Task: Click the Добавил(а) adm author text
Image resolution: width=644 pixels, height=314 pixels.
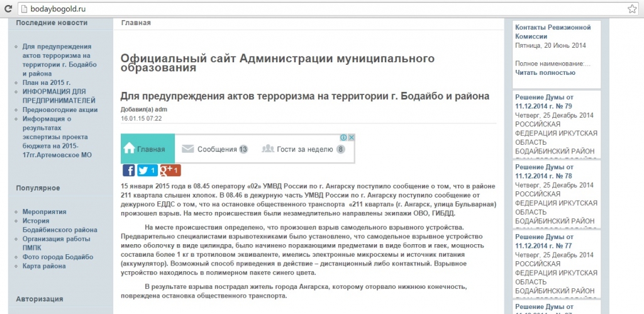Action: pos(144,109)
